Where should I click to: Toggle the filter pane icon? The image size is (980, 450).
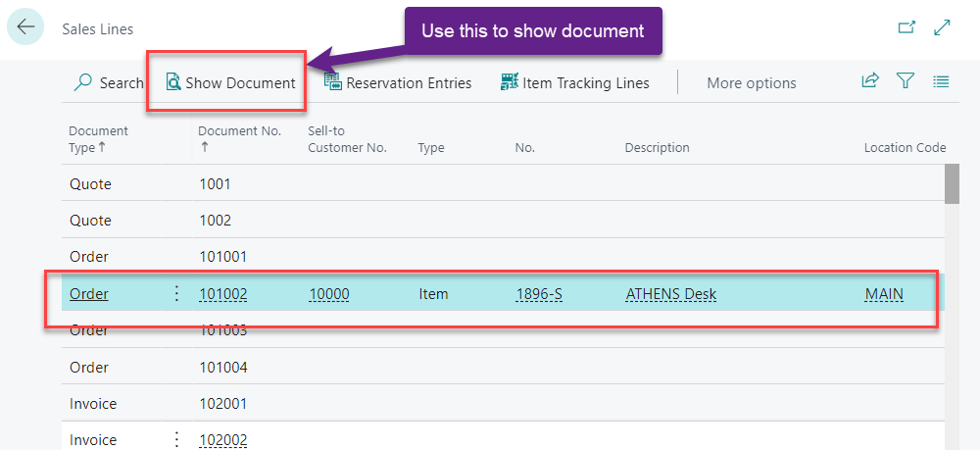point(906,82)
